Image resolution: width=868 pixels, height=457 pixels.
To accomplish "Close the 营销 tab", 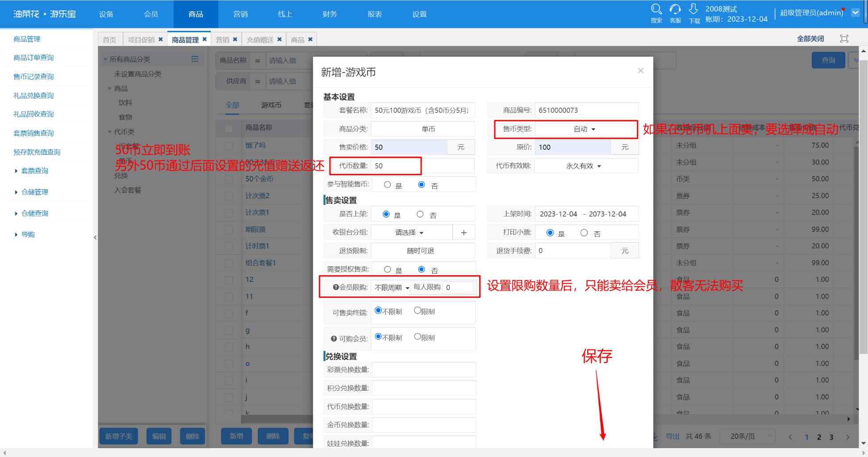I will (x=235, y=39).
